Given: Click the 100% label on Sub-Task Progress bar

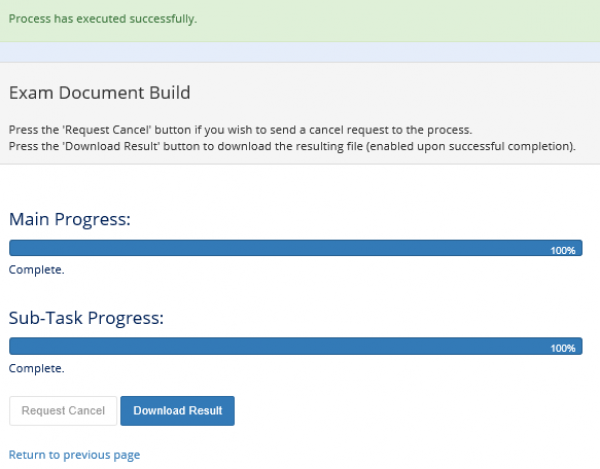Looking at the screenshot, I should [x=563, y=348].
